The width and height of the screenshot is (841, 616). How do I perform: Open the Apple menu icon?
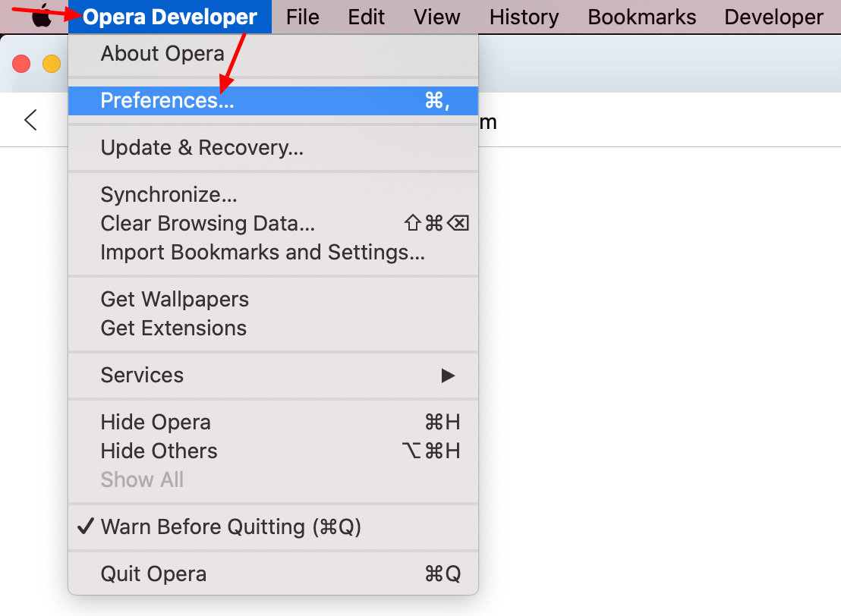[x=42, y=16]
